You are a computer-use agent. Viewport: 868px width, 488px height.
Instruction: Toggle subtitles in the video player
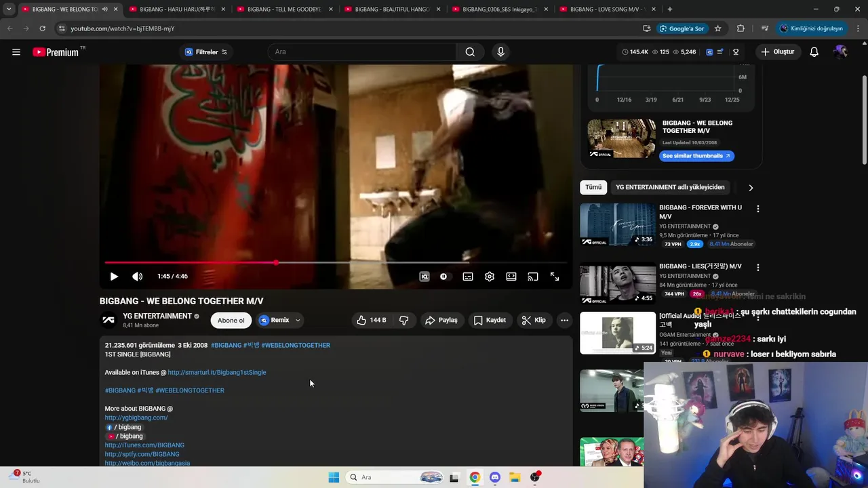468,277
